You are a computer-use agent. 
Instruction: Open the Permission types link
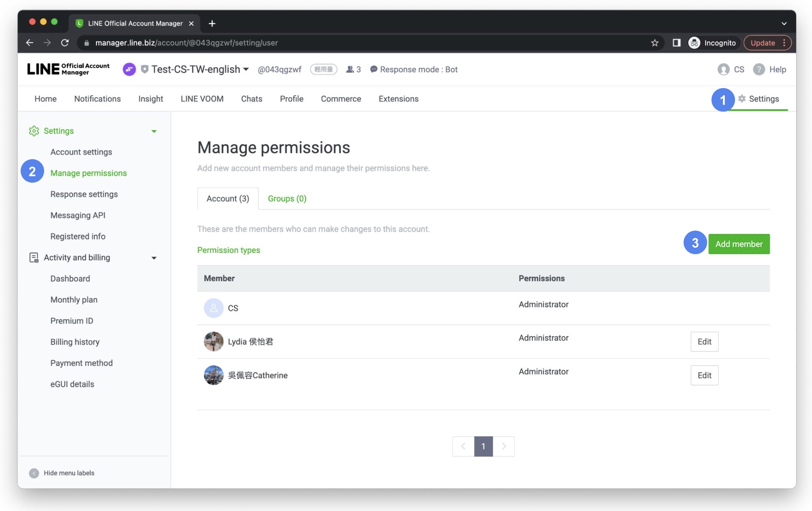pos(229,250)
